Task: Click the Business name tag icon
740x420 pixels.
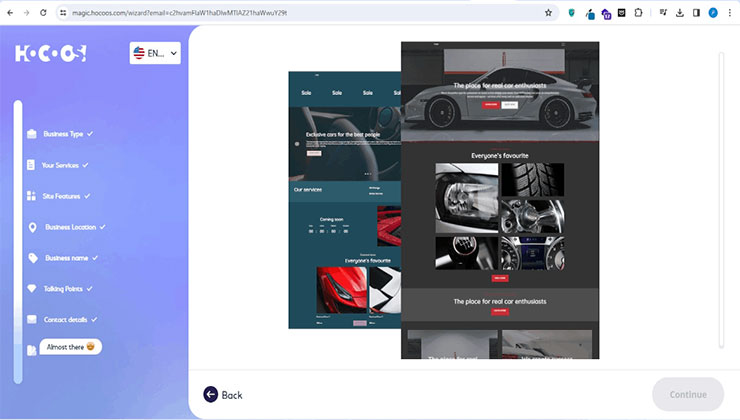Action: [33, 258]
